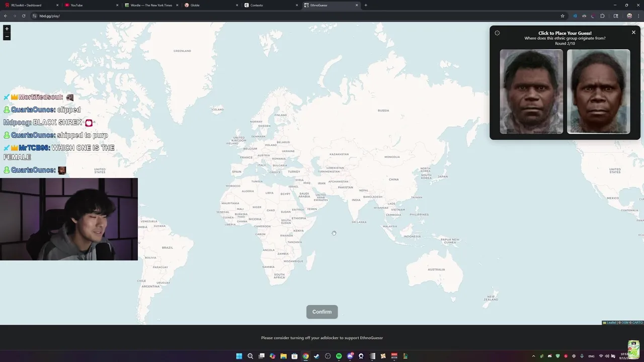Open the crescent moon extension icon
The width and height of the screenshot is (644, 362).
[593, 16]
